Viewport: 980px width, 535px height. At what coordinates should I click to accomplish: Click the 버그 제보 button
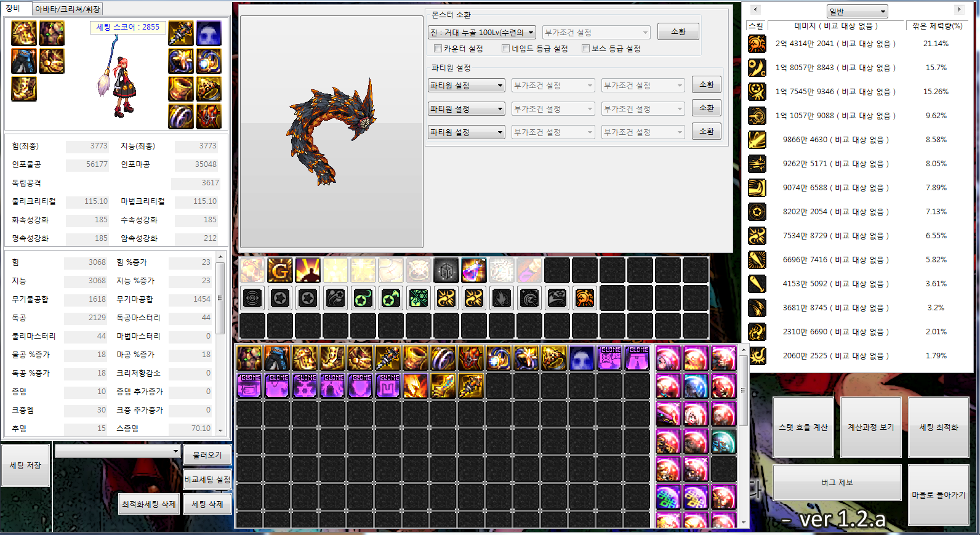pyautogui.click(x=837, y=483)
